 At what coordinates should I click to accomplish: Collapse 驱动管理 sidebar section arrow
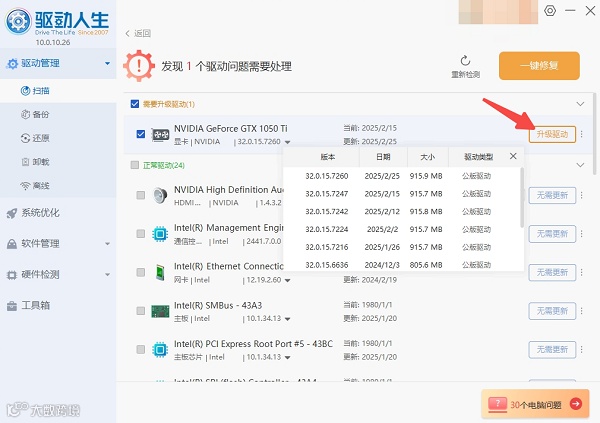coord(108,63)
